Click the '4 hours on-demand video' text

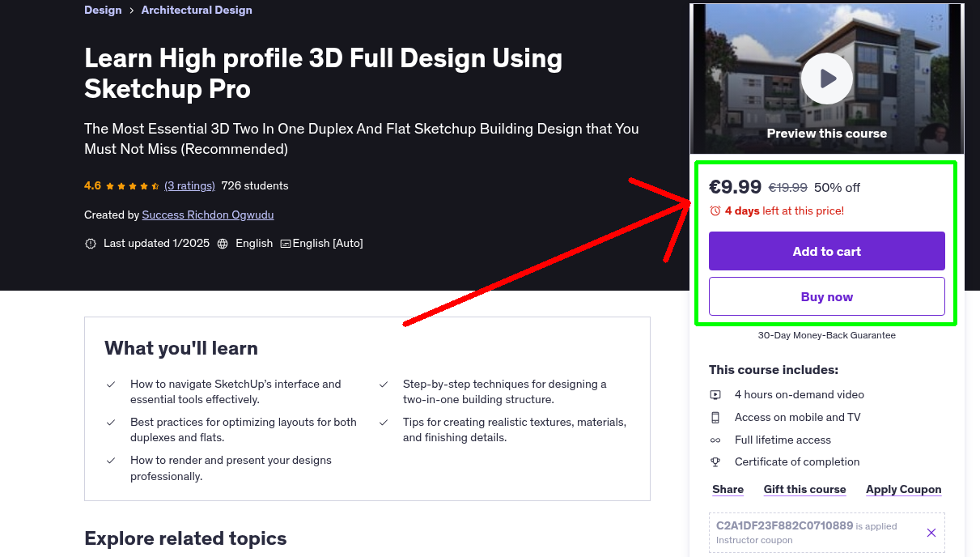point(800,394)
